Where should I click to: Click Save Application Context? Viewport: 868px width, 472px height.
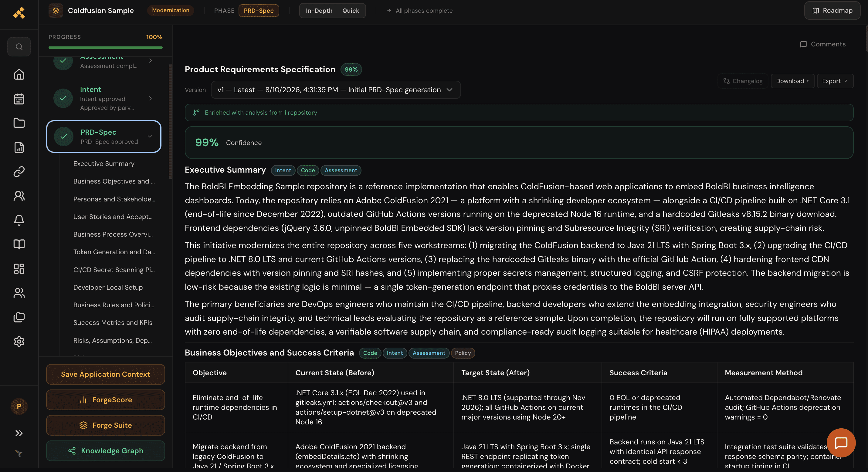(106, 374)
